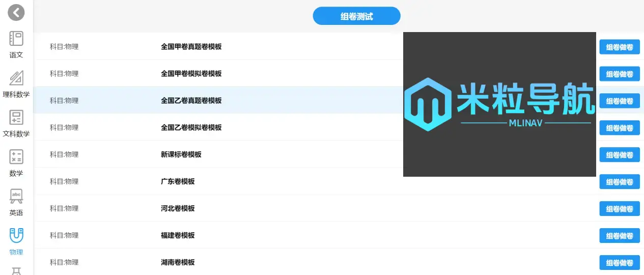Select the 数学 calculator icon
This screenshot has height=275, width=644.
pyautogui.click(x=16, y=157)
